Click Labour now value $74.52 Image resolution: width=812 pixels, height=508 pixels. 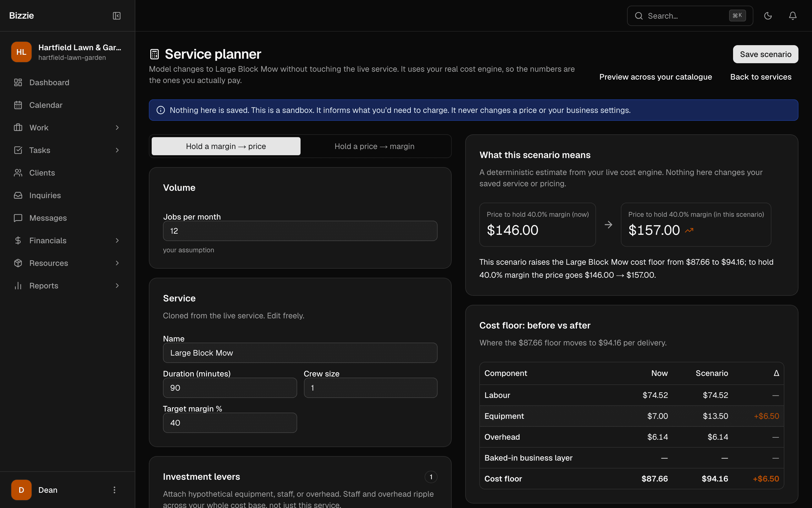tap(655, 395)
